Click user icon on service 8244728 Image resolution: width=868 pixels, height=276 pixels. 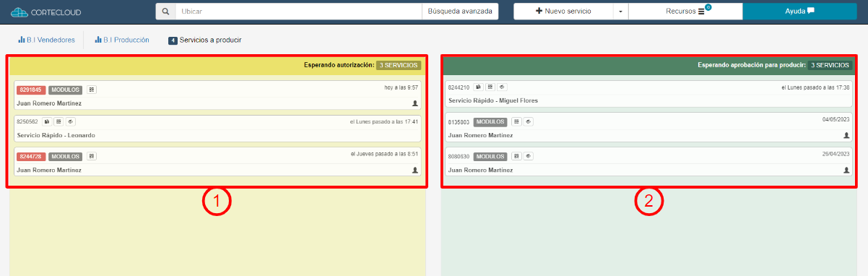415,170
